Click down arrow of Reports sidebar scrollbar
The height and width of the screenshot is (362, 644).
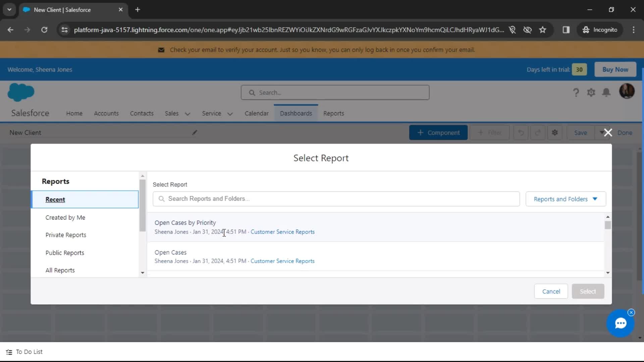point(143,273)
